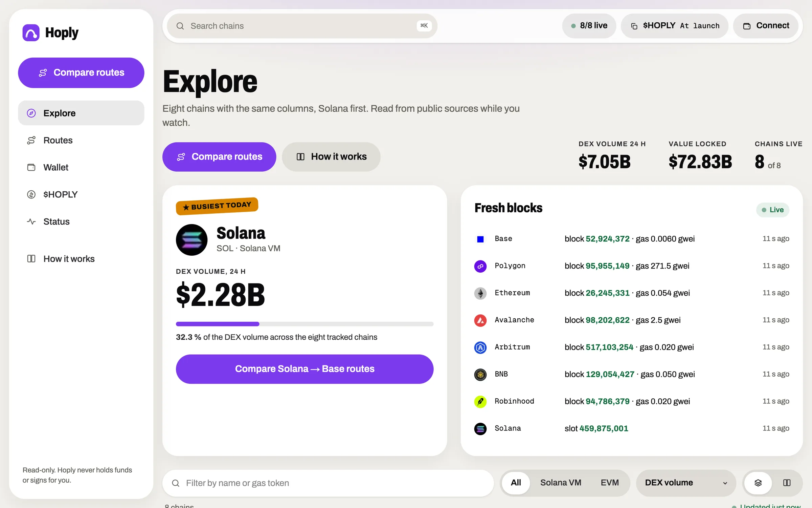Click the BNB chain icon

(x=480, y=375)
